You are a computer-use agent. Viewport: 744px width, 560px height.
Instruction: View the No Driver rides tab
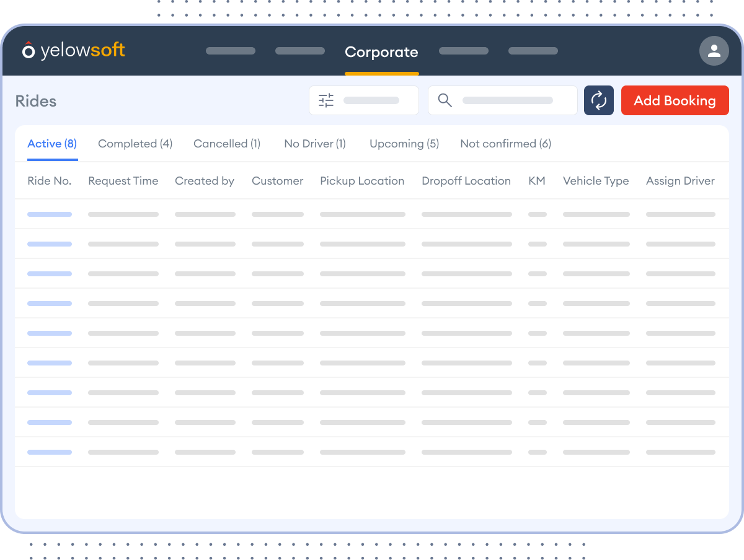[314, 143]
